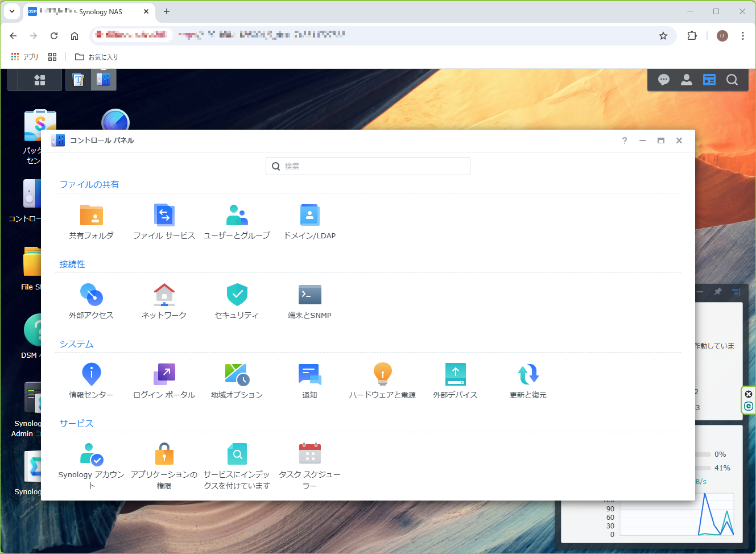
Task: Select the Services (サービス) heading
Action: pos(76,423)
